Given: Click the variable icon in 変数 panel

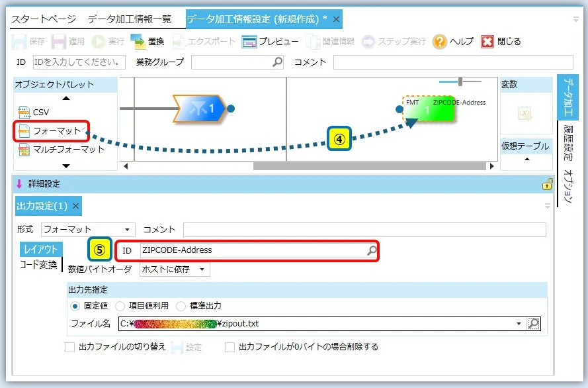Looking at the screenshot, I should 525,113.
